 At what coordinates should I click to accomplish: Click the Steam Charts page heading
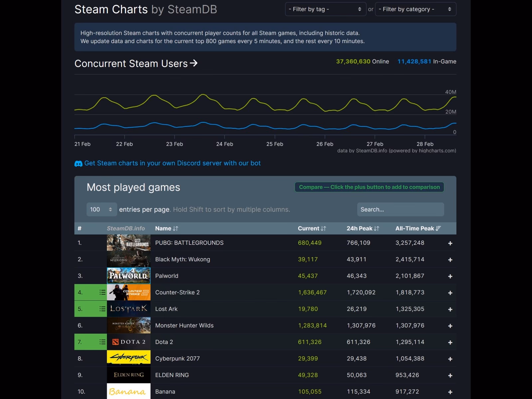pos(146,9)
